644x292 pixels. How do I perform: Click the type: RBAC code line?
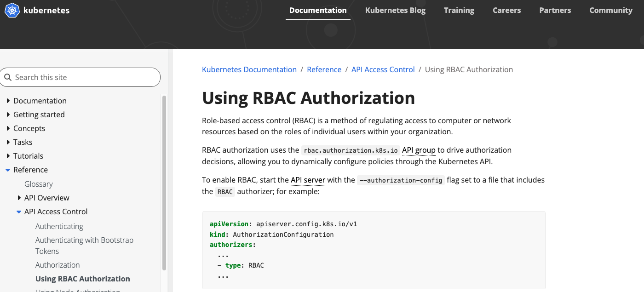241,265
